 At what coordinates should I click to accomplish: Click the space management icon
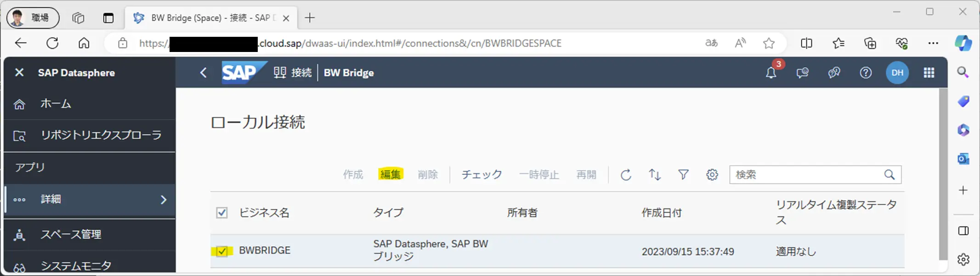(x=19, y=235)
